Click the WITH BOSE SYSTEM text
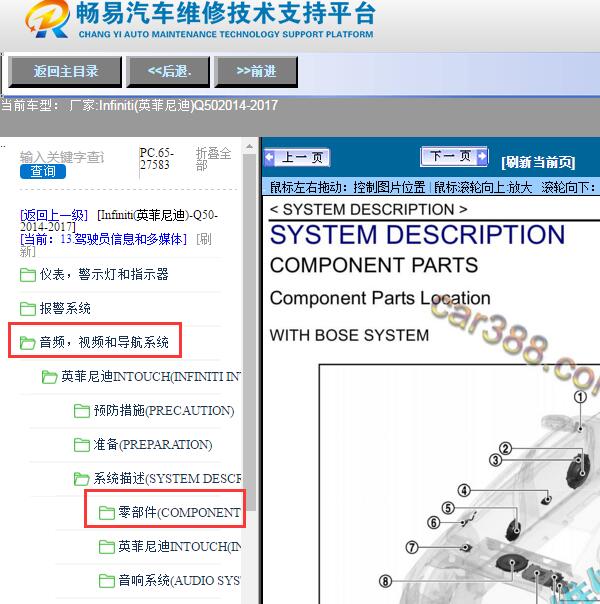Screen dimensions: 600x604 coord(349,336)
